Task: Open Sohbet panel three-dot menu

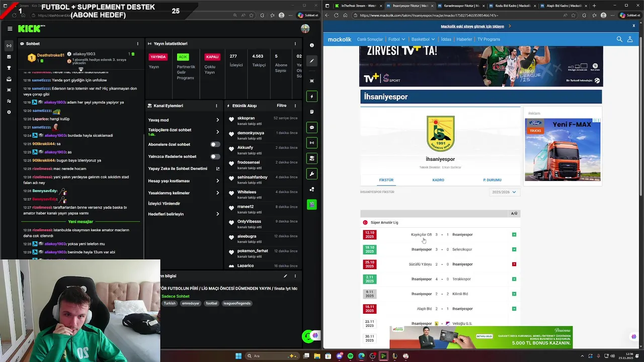Action: point(138,44)
